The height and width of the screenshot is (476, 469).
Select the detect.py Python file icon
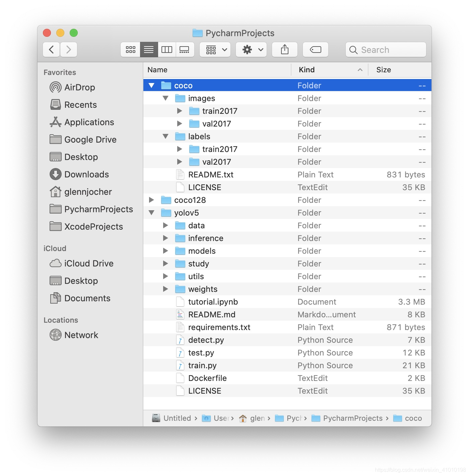point(180,340)
